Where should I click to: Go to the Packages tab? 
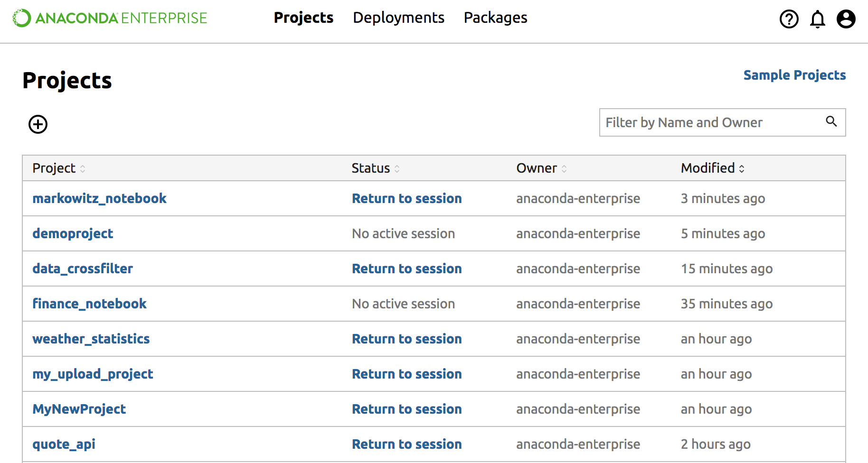click(x=495, y=18)
